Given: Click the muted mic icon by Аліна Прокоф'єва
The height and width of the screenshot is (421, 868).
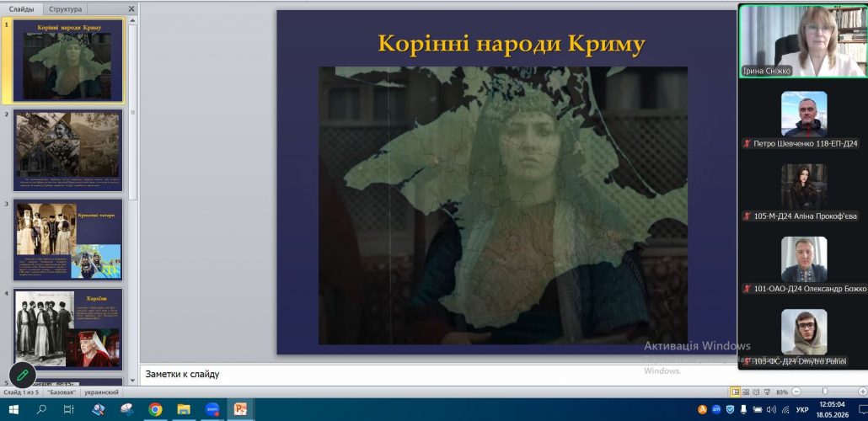Looking at the screenshot, I should (x=747, y=216).
